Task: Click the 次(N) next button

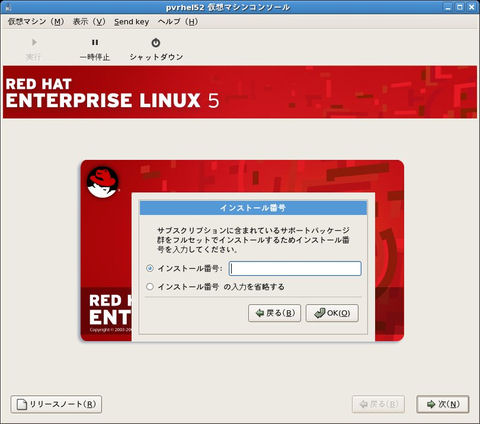Action: tap(443, 404)
